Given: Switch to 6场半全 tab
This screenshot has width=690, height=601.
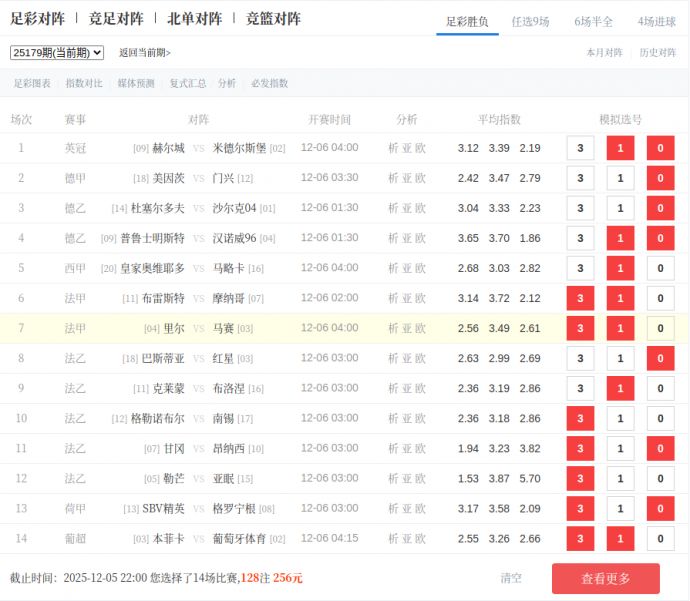Looking at the screenshot, I should pos(593,21).
